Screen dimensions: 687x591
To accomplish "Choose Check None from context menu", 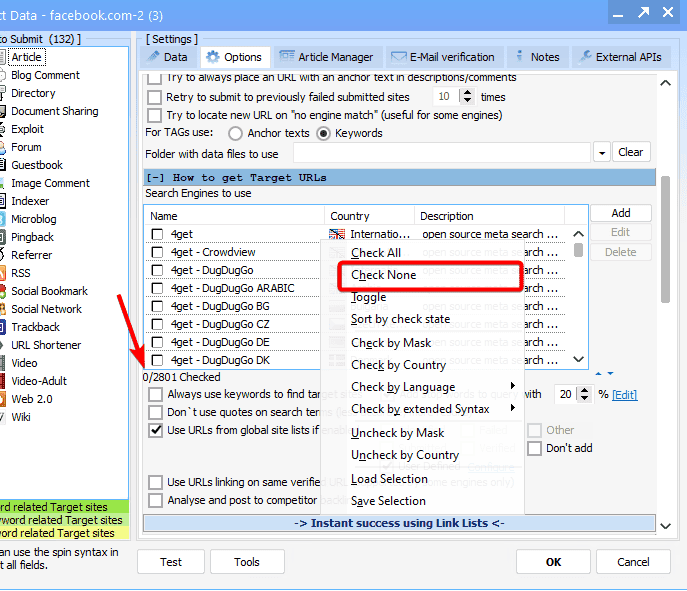I will pos(422,275).
